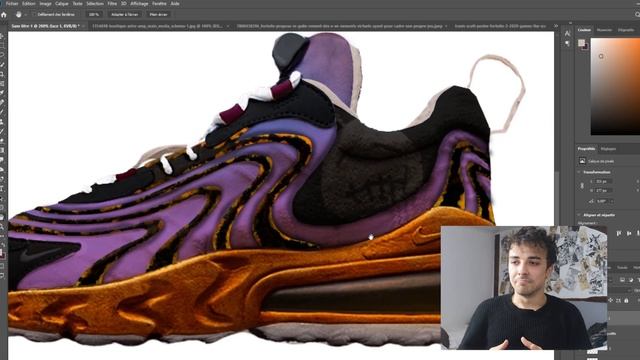Switch to the fourth document tab
640x360 pixels.
point(500,26)
